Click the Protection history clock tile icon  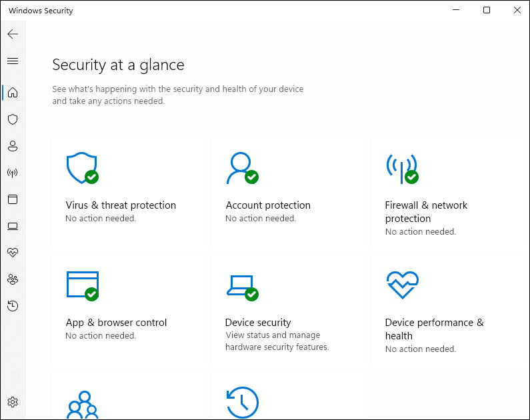point(243,403)
